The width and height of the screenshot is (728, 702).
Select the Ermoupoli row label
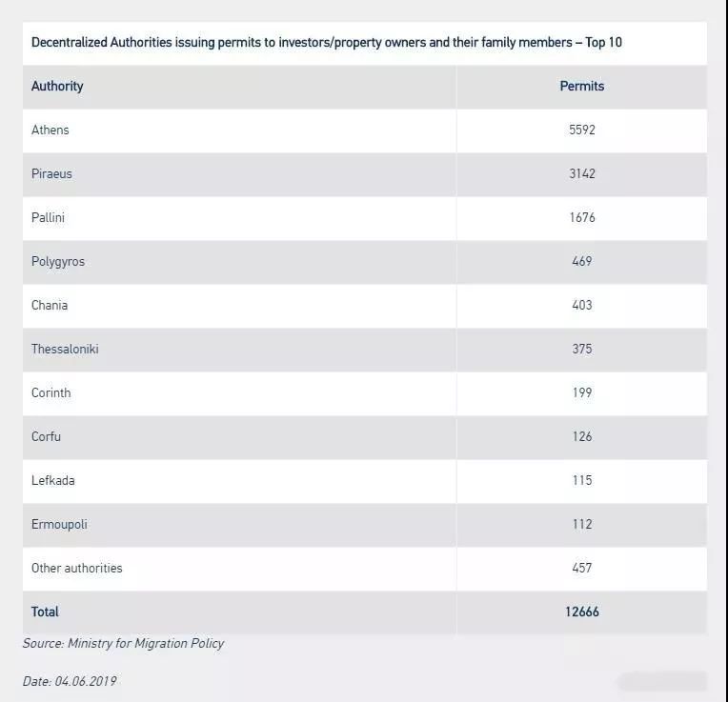pyautogui.click(x=59, y=525)
